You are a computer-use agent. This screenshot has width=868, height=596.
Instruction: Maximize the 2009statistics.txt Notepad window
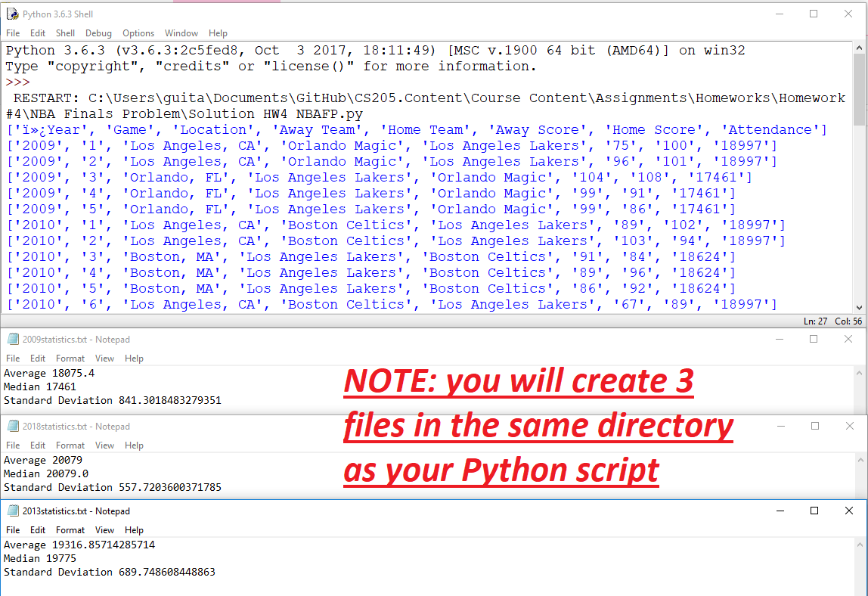click(814, 339)
